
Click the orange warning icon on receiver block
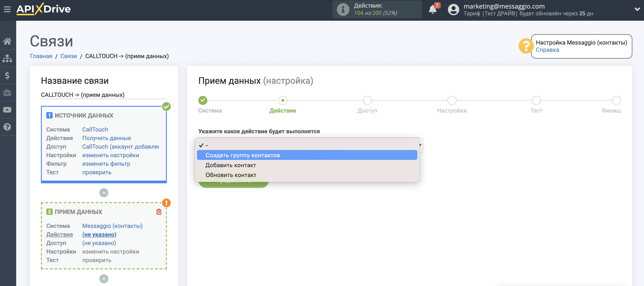tap(166, 203)
